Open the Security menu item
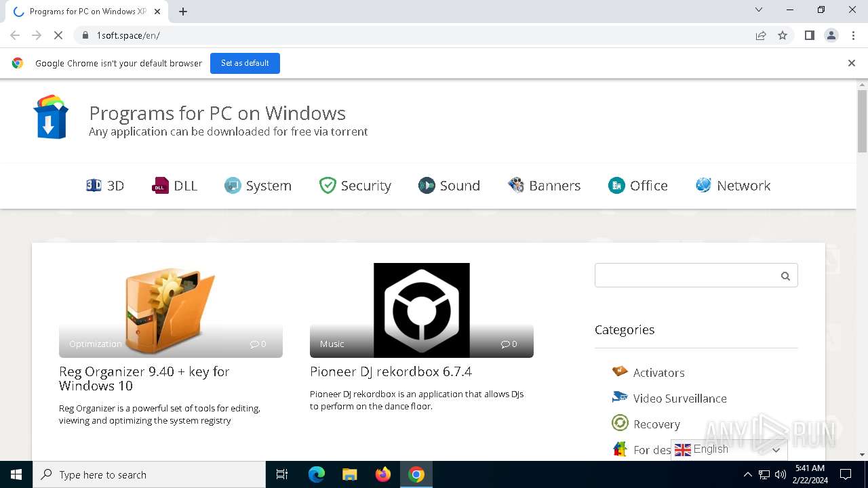Image resolution: width=868 pixels, height=488 pixels. (355, 186)
